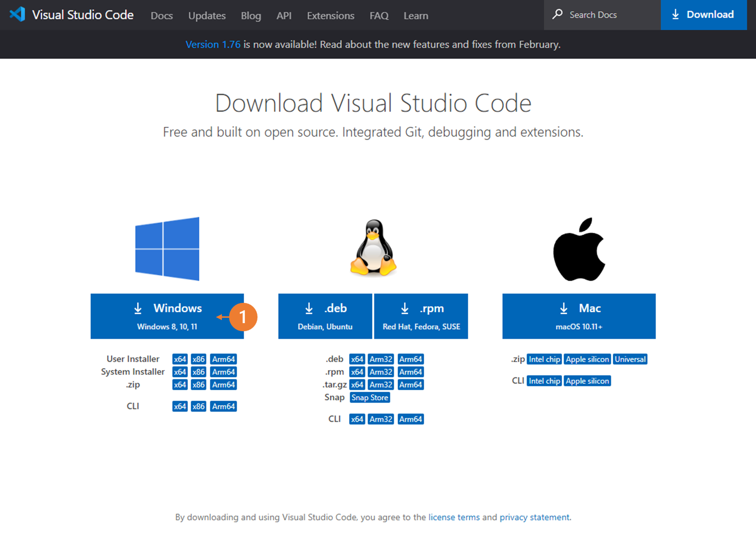
Task: Select Linux .rpm Arm32 link
Action: tap(381, 372)
